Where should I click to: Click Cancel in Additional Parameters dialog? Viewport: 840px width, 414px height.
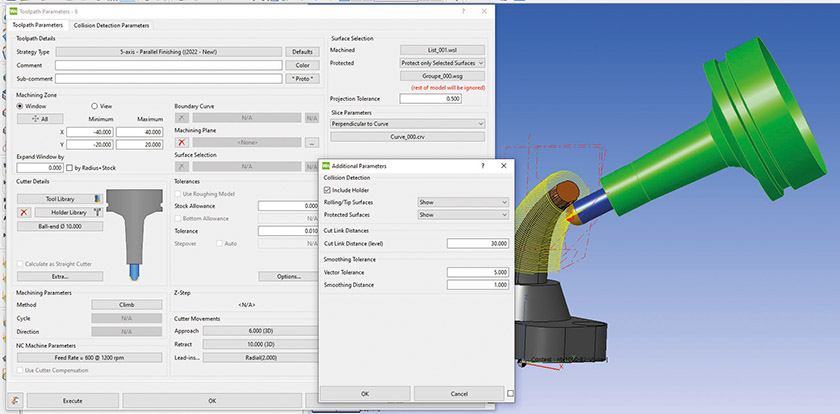pos(458,393)
